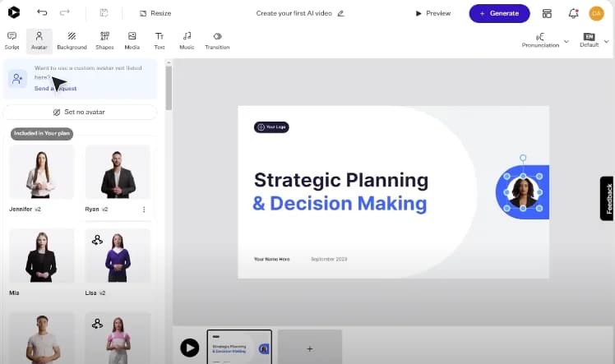615x364 pixels.
Task: Select the Jennifer avatar thumbnail
Action: (x=42, y=172)
